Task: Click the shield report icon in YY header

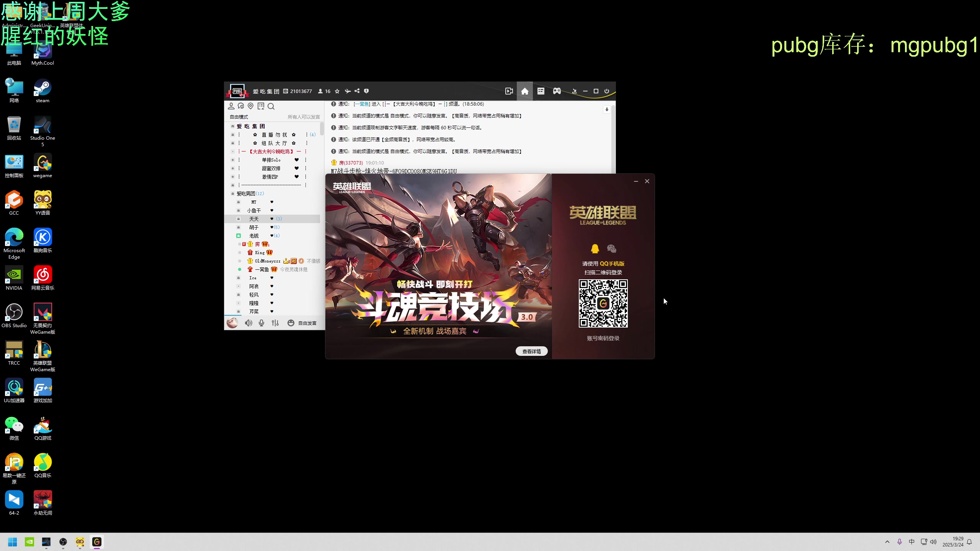Action: click(366, 91)
